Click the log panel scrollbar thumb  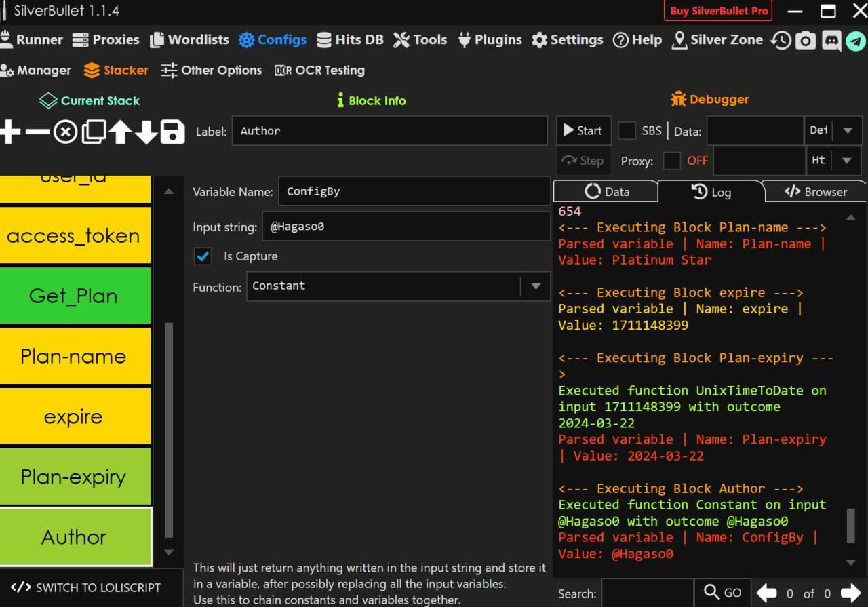tap(850, 525)
